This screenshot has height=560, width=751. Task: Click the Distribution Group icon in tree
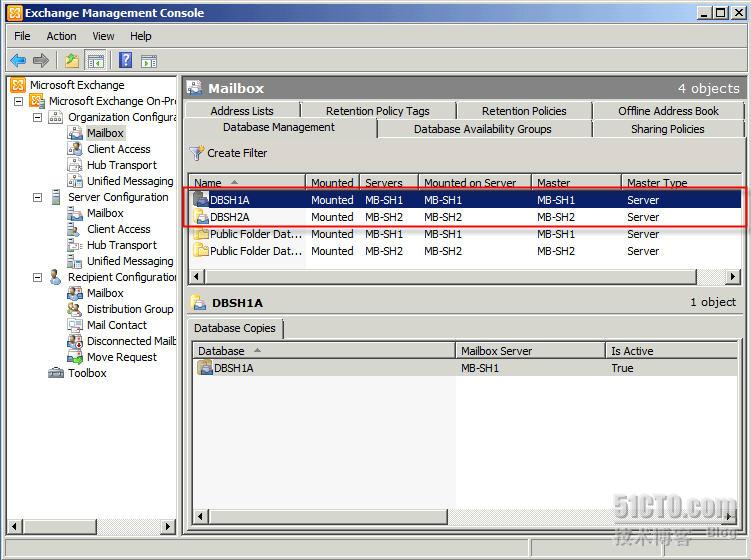[x=75, y=309]
